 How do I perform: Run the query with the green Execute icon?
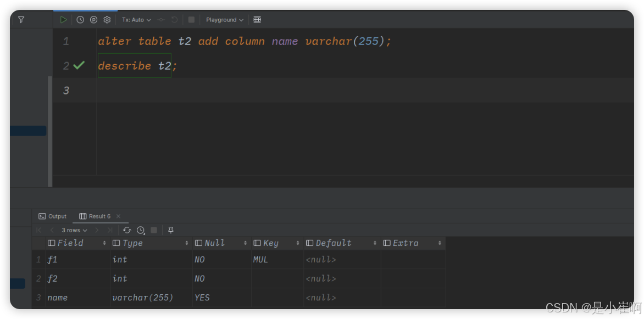click(63, 20)
